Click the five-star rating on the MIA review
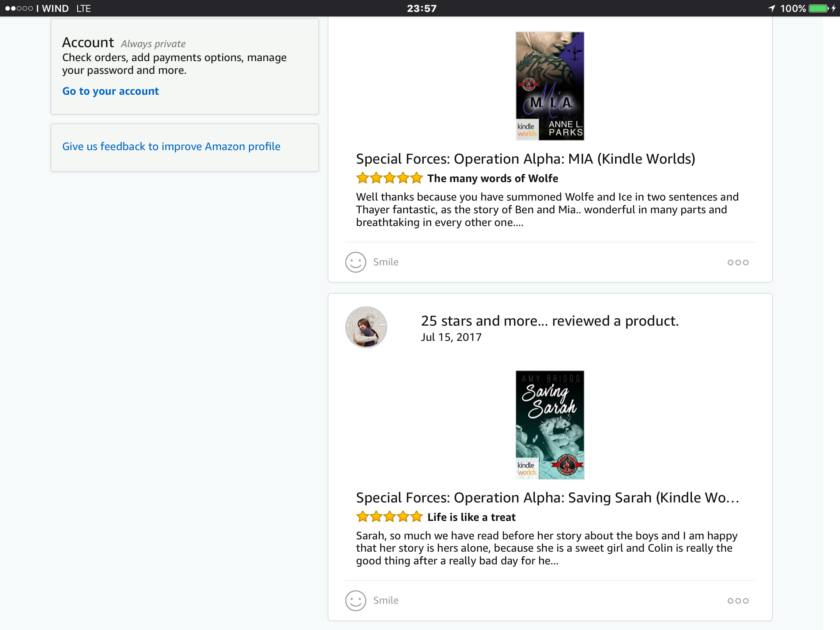The height and width of the screenshot is (630, 840). [x=389, y=178]
